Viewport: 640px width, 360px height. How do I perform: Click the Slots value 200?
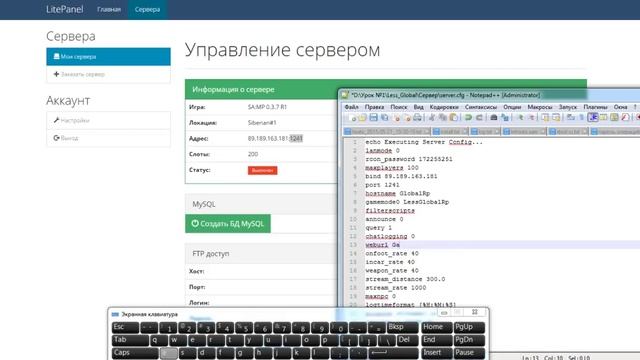pyautogui.click(x=253, y=154)
